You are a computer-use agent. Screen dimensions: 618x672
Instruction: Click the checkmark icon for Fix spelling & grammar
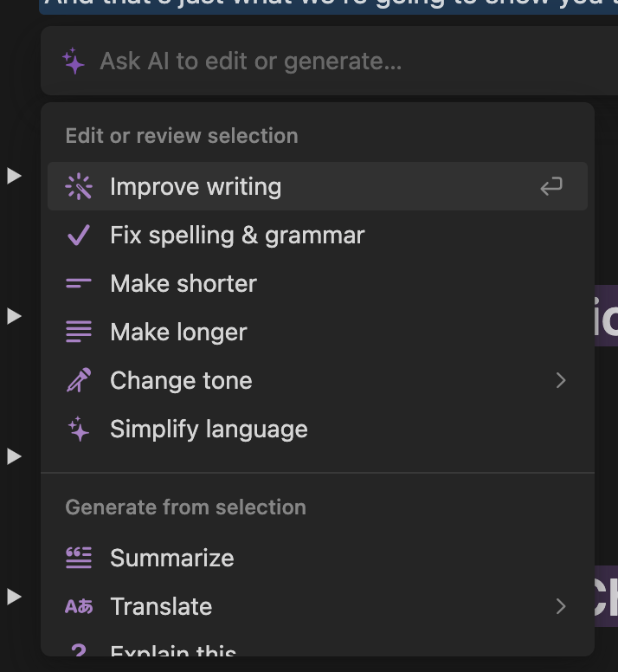(79, 236)
